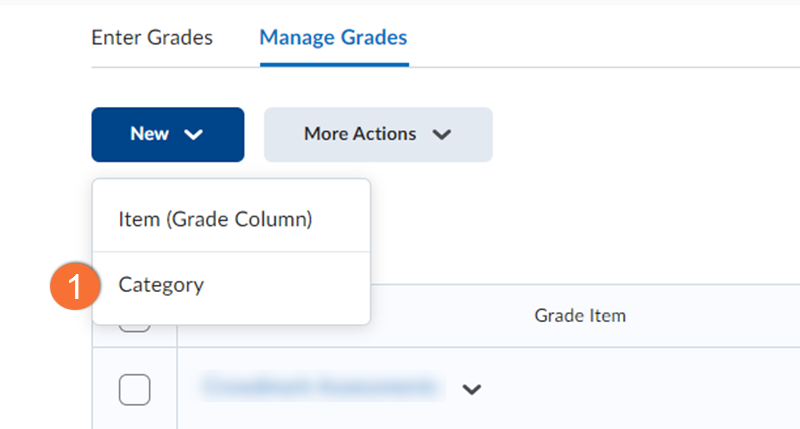The height and width of the screenshot is (429, 800).
Task: Click the orange step 1 marker
Action: 76,286
